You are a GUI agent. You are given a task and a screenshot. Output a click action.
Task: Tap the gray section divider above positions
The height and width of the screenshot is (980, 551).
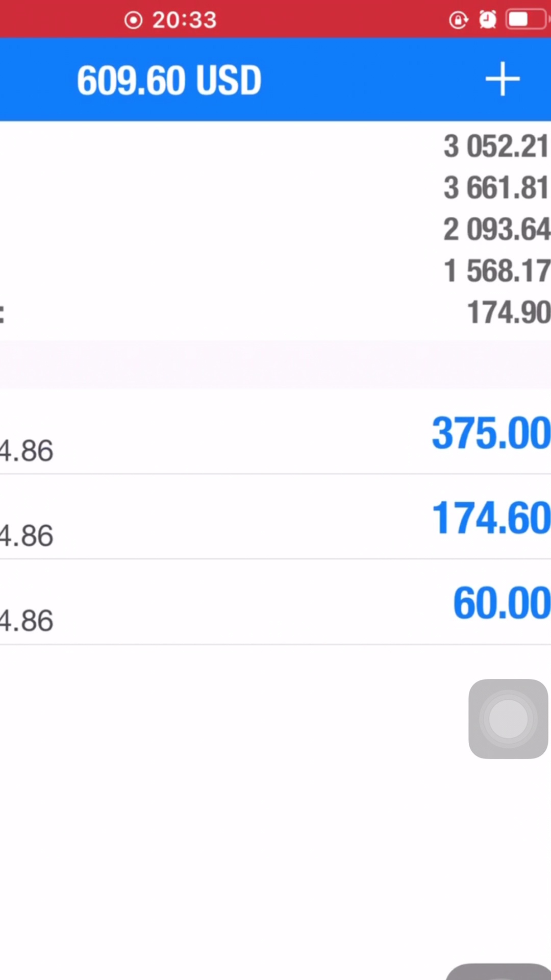pos(275,364)
